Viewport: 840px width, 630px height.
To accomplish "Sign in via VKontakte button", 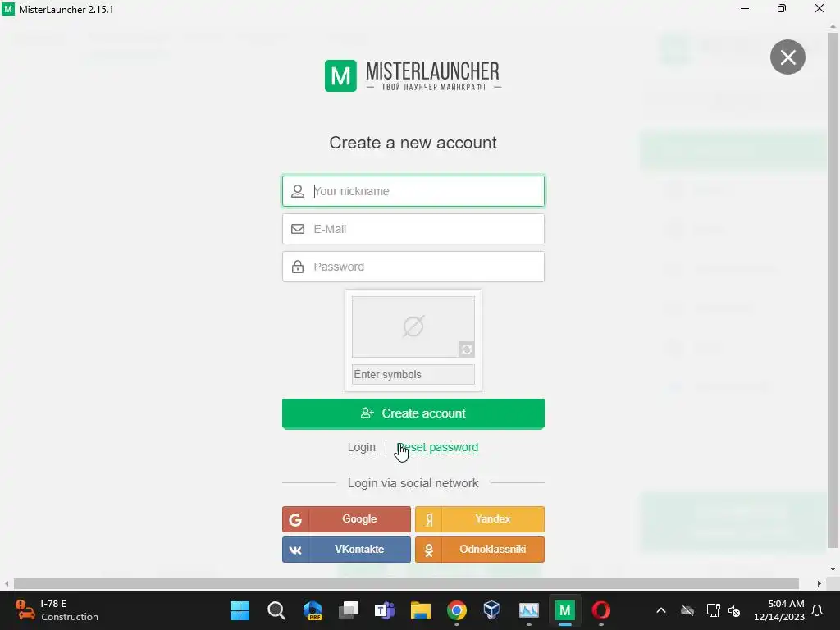I will point(347,550).
